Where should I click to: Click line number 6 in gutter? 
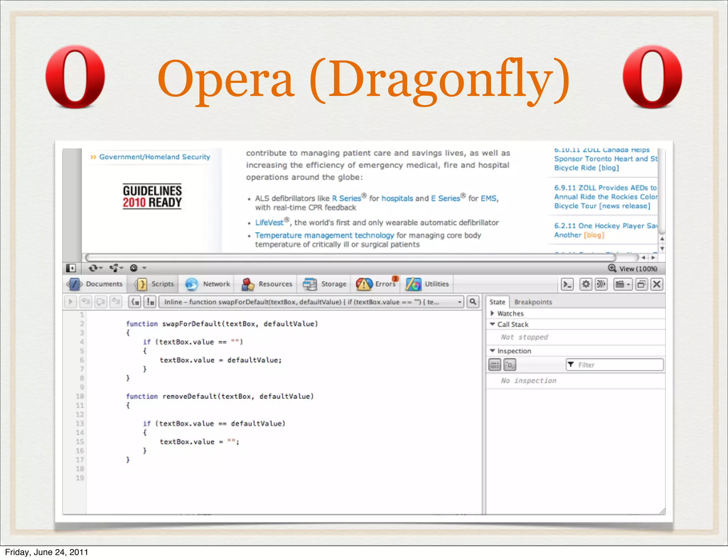(x=81, y=360)
